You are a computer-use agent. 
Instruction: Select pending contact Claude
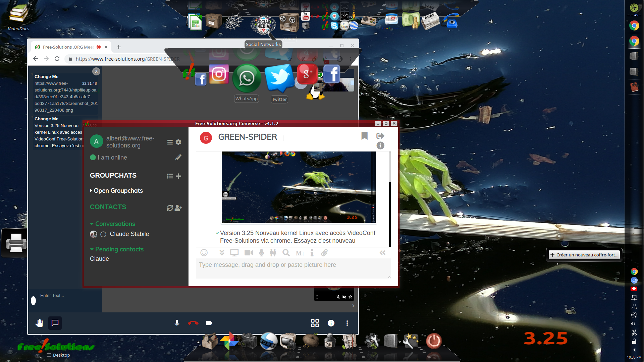[99, 259]
